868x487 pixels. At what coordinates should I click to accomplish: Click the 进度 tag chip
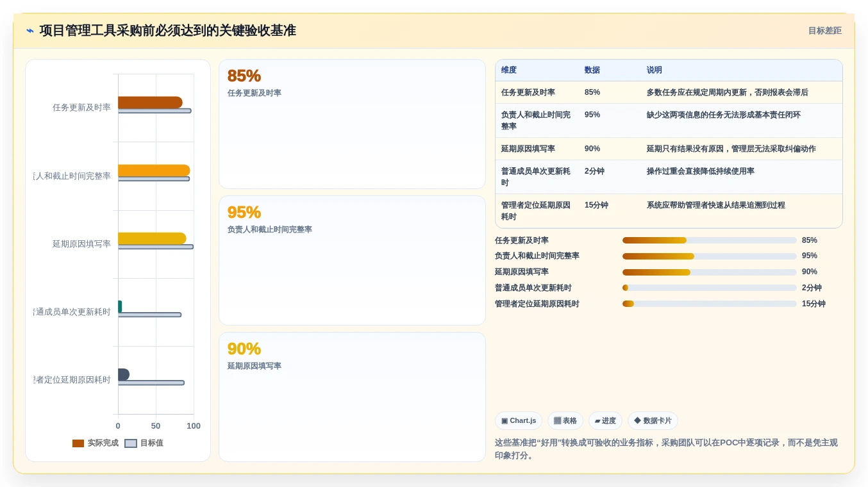(605, 421)
